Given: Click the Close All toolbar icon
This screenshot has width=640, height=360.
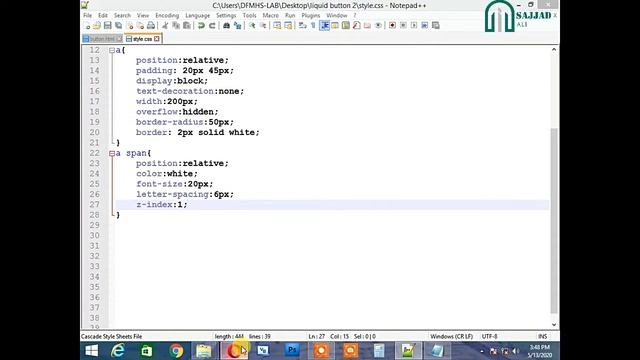Looking at the screenshot, I should pos(141,25).
